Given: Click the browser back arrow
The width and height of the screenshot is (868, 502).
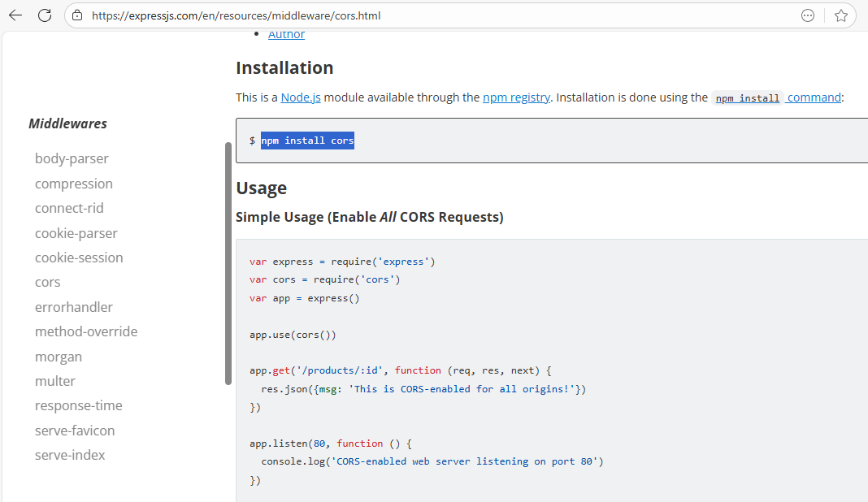Looking at the screenshot, I should point(15,15).
